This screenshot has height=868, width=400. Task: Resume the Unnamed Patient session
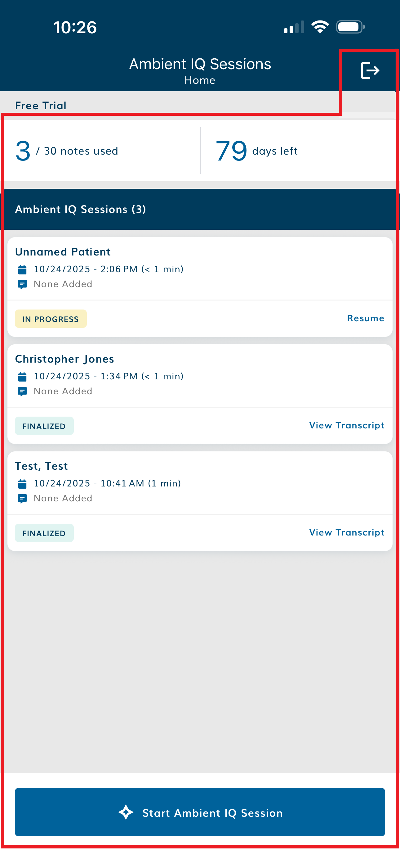click(x=365, y=319)
